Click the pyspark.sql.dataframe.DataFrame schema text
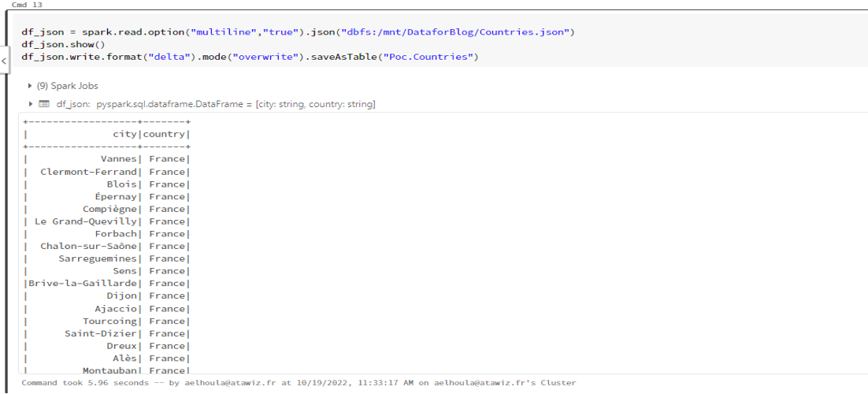Viewport: 868px width, 394px height. tap(169, 104)
